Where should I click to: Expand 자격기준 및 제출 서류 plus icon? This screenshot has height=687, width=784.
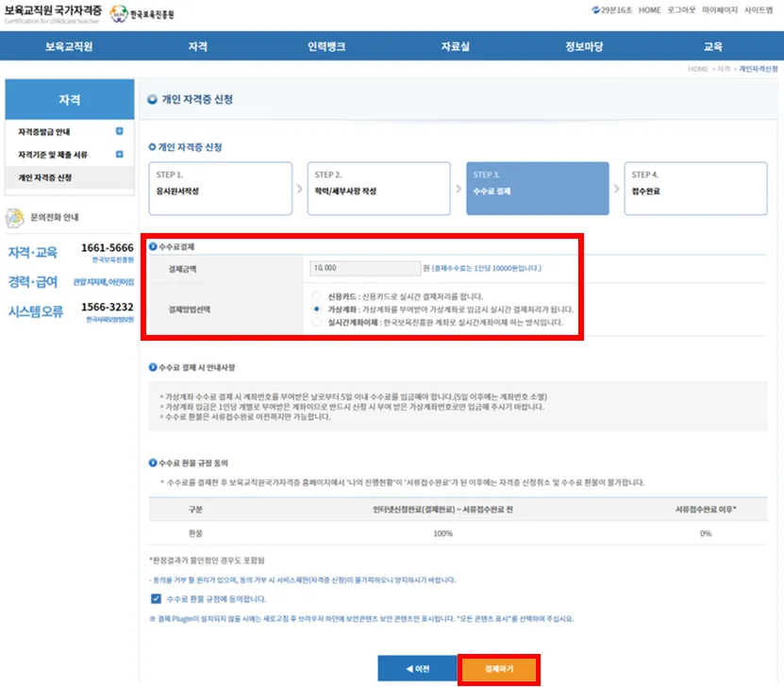(x=119, y=155)
